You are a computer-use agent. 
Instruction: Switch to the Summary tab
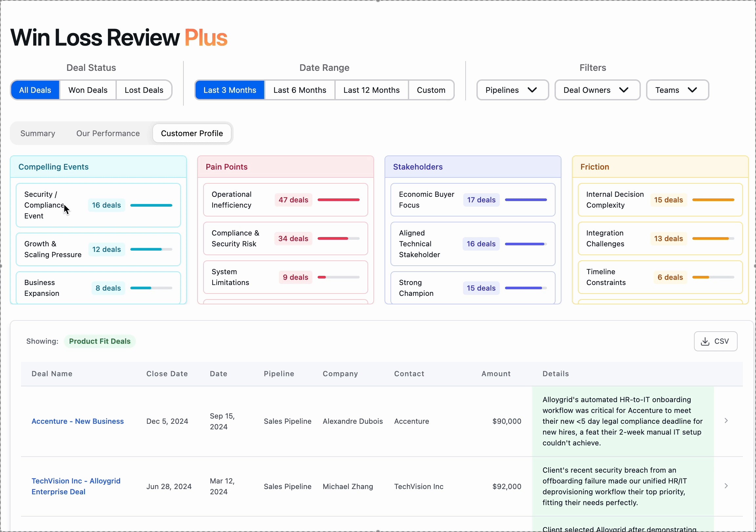click(37, 133)
